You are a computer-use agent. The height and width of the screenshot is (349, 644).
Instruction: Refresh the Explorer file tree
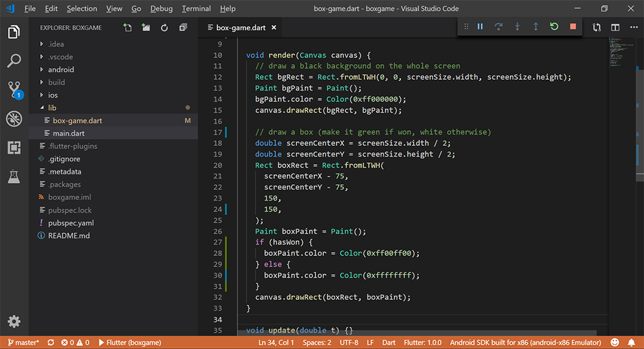tap(164, 28)
